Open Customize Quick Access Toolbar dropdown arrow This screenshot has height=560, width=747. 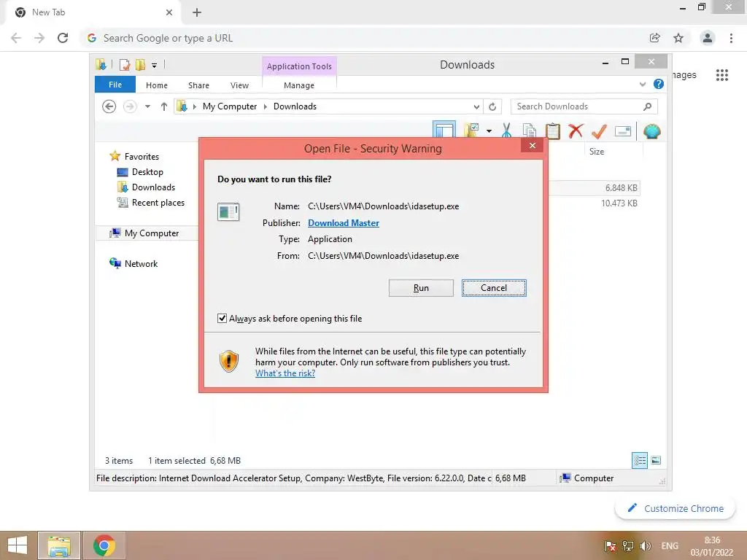[x=154, y=65]
